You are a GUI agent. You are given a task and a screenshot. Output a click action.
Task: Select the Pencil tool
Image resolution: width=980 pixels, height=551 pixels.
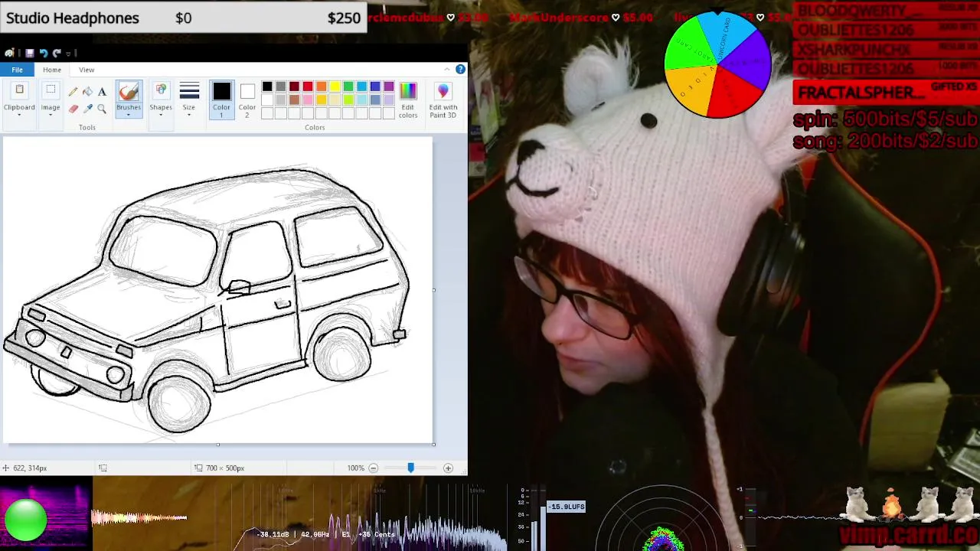click(x=73, y=92)
